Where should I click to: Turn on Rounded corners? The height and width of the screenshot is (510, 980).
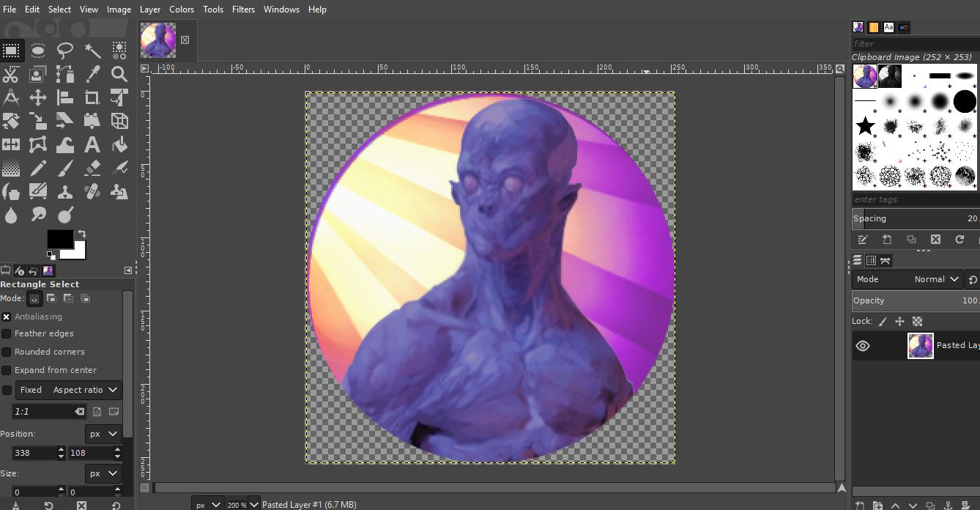pyautogui.click(x=7, y=352)
